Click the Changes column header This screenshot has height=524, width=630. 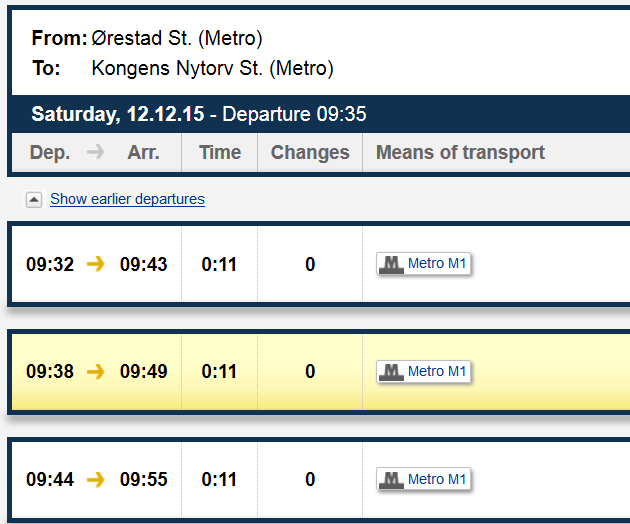pos(310,152)
